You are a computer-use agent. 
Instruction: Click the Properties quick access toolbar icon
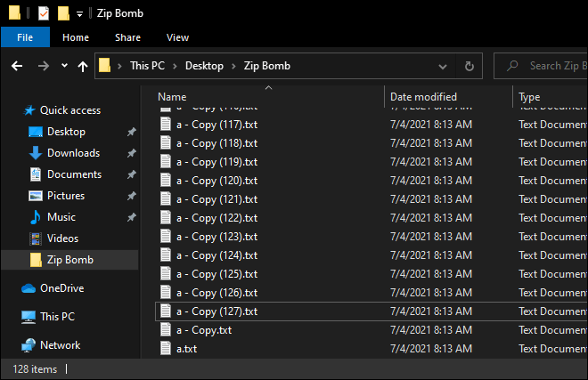[44, 14]
